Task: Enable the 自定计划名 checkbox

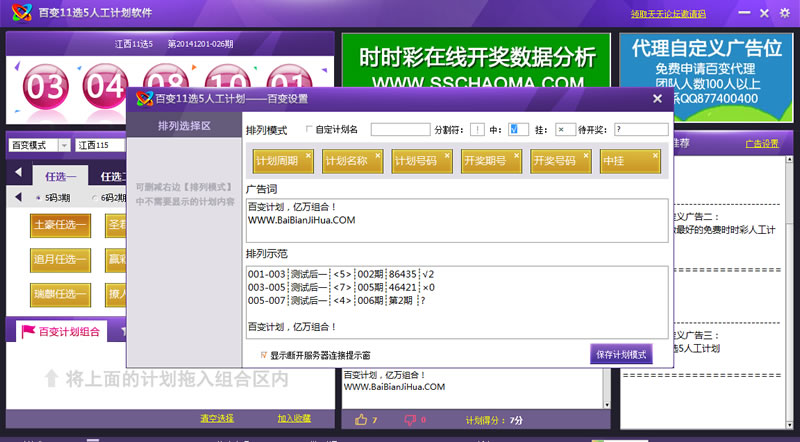Action: click(308, 129)
